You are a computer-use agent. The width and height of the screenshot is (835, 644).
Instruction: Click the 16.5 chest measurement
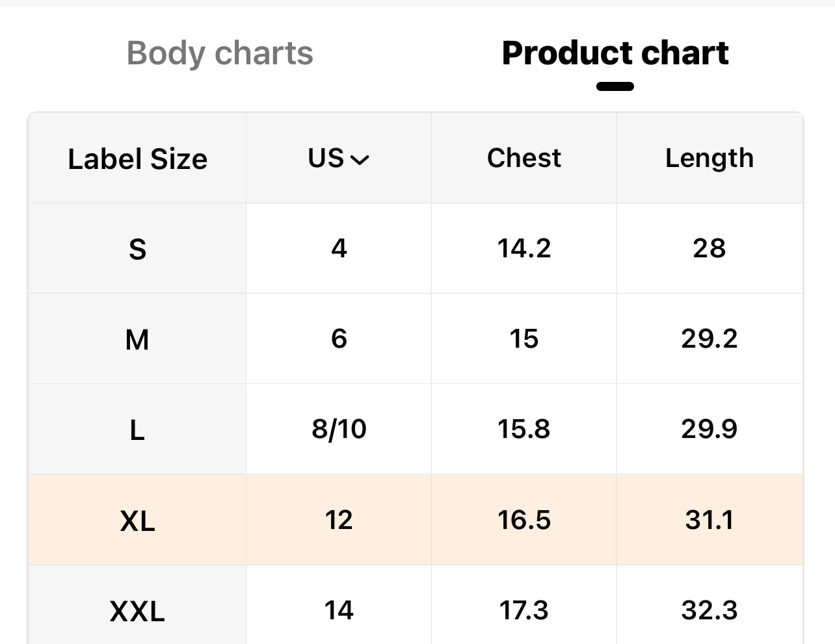click(524, 520)
